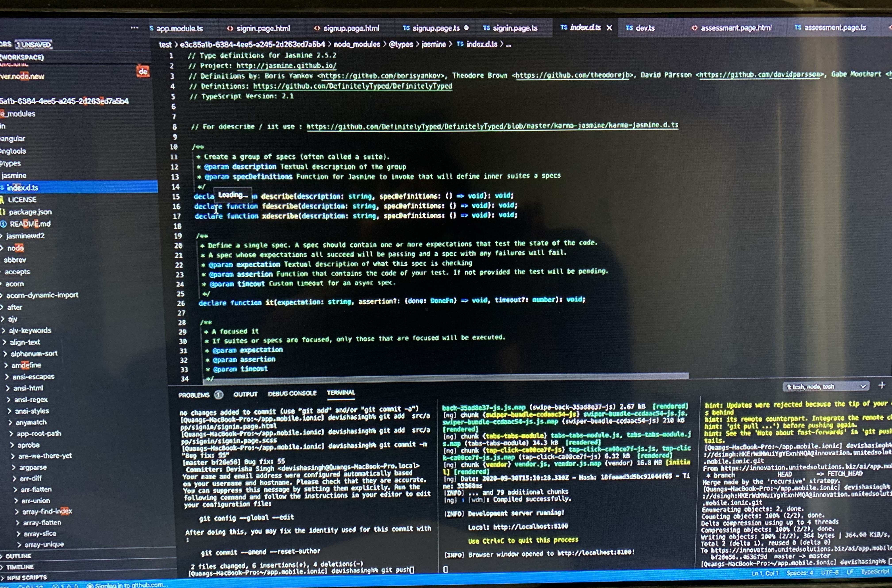Viewport: 892px width, 588px height.
Task: Click unsaved dot on signup.page.ts tab
Action: (466, 28)
